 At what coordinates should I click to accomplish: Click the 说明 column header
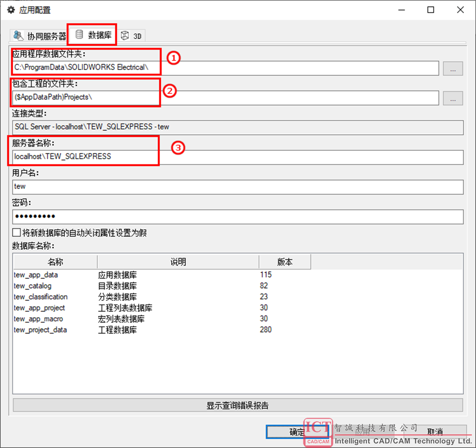coord(178,262)
